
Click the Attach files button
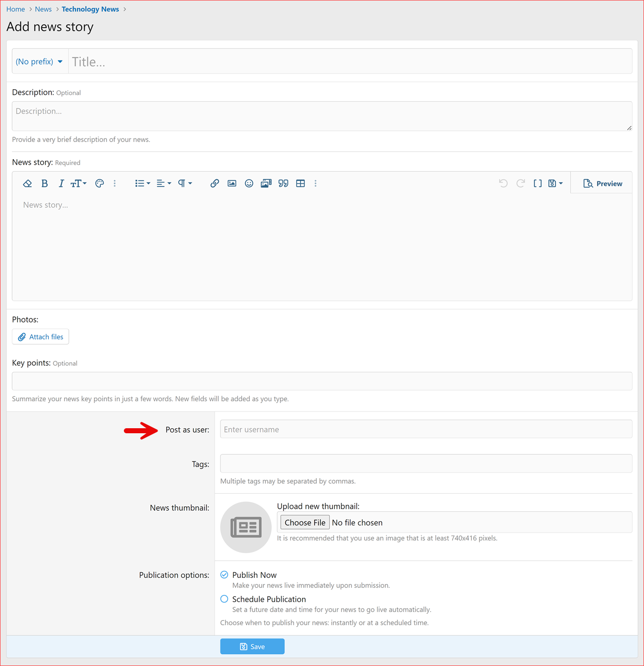coord(40,337)
